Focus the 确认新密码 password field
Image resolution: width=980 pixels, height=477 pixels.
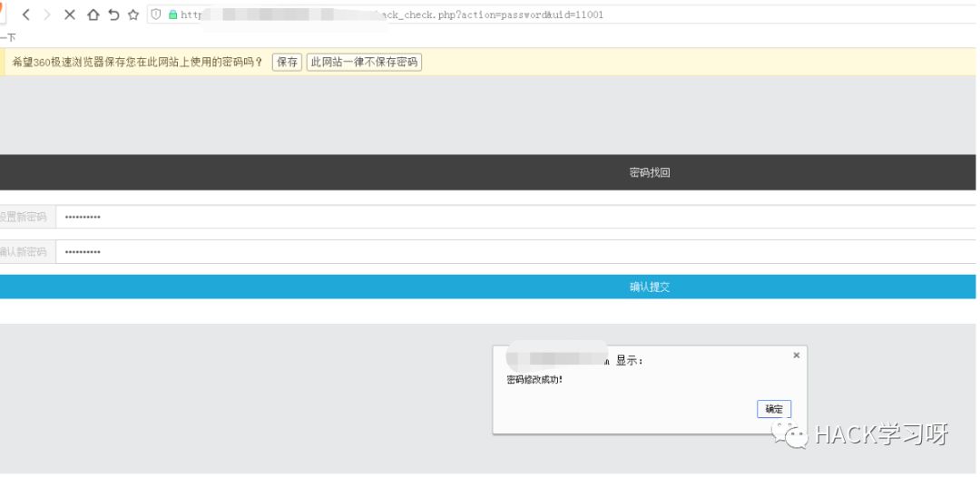[x=515, y=252]
